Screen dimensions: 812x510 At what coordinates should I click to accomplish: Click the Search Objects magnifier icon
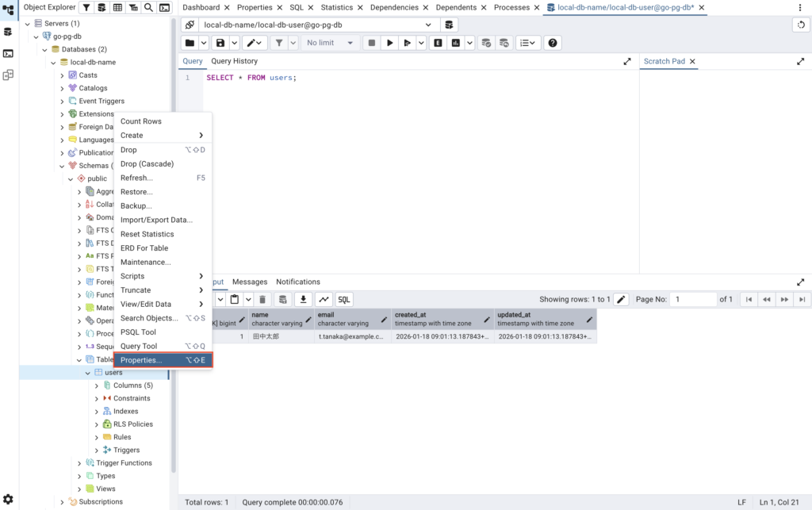148,7
